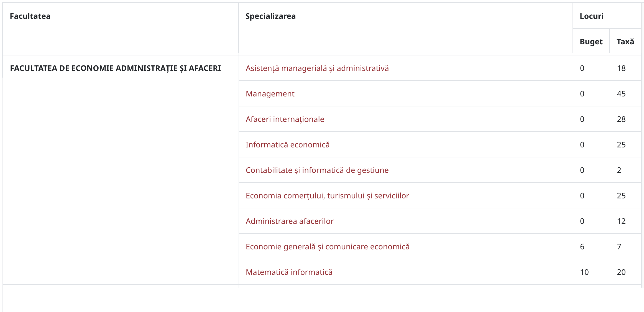The image size is (644, 312).
Task: Open Economie generală și comunicare economică link
Action: pyautogui.click(x=328, y=247)
